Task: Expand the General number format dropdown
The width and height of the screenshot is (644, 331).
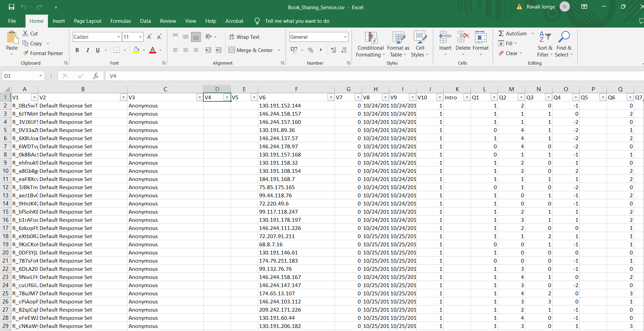Action: [345, 37]
